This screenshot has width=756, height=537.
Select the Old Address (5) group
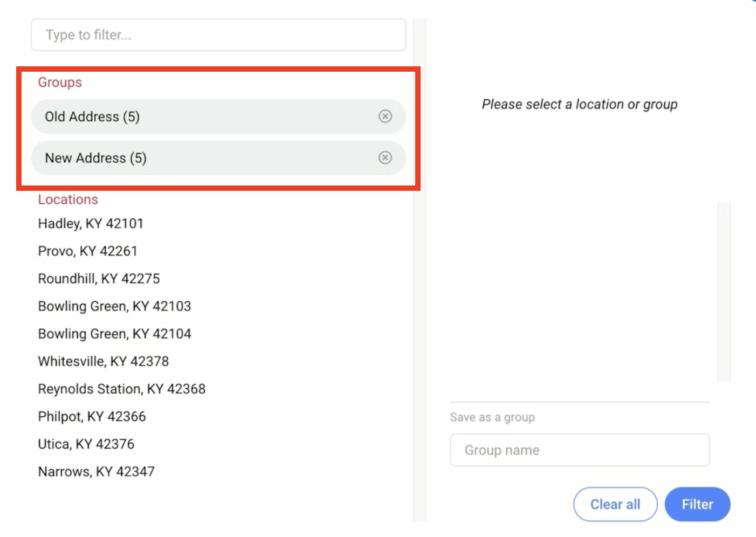tap(93, 116)
